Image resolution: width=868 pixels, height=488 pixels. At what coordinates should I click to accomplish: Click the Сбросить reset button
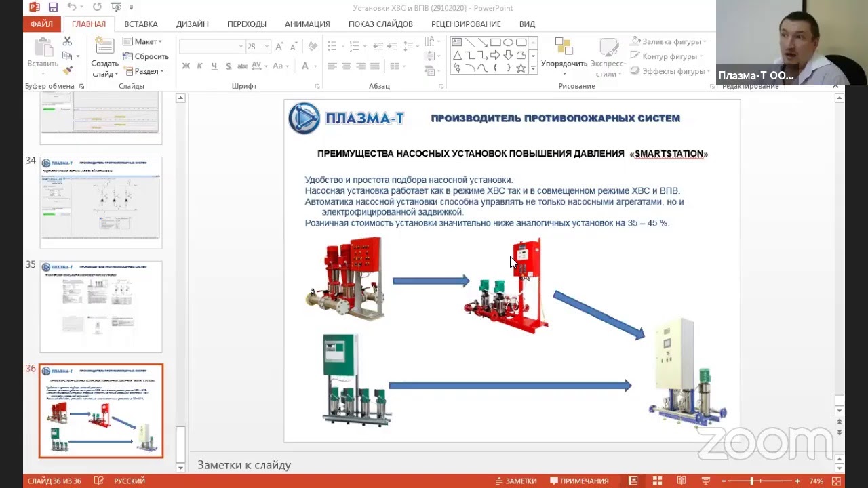[146, 56]
